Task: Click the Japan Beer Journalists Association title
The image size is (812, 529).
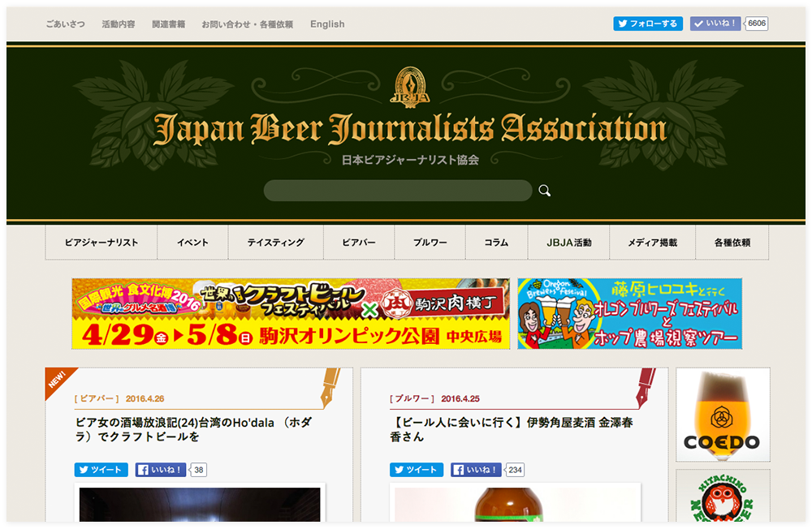Action: [x=410, y=128]
